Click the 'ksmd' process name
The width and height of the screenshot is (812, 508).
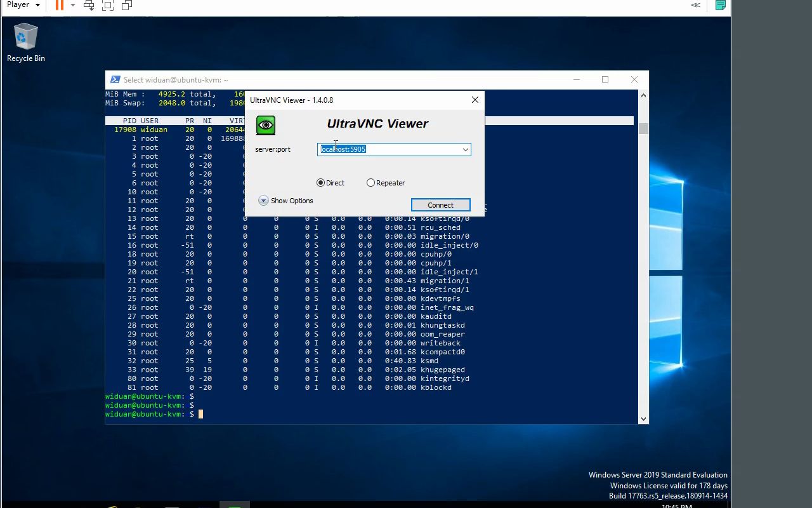[429, 361]
